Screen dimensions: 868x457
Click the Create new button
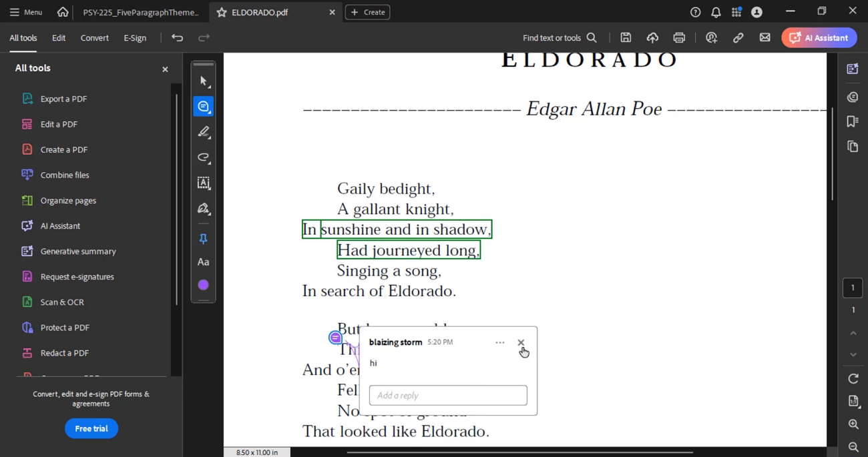pos(368,12)
